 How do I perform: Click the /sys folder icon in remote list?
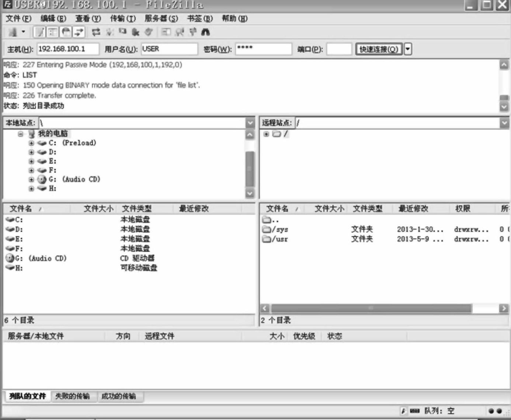click(x=266, y=229)
